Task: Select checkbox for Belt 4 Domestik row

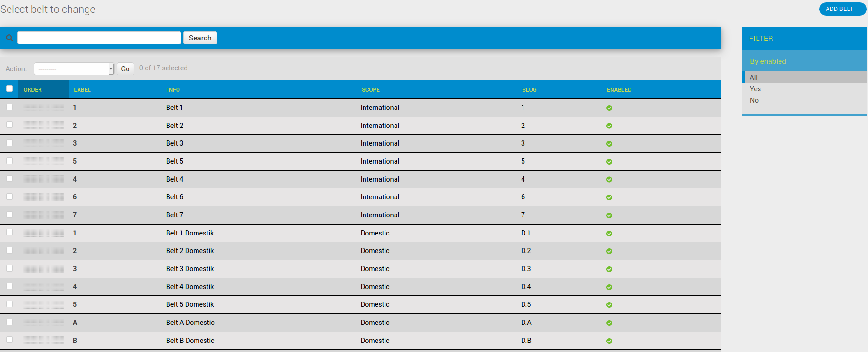Action: [10, 286]
